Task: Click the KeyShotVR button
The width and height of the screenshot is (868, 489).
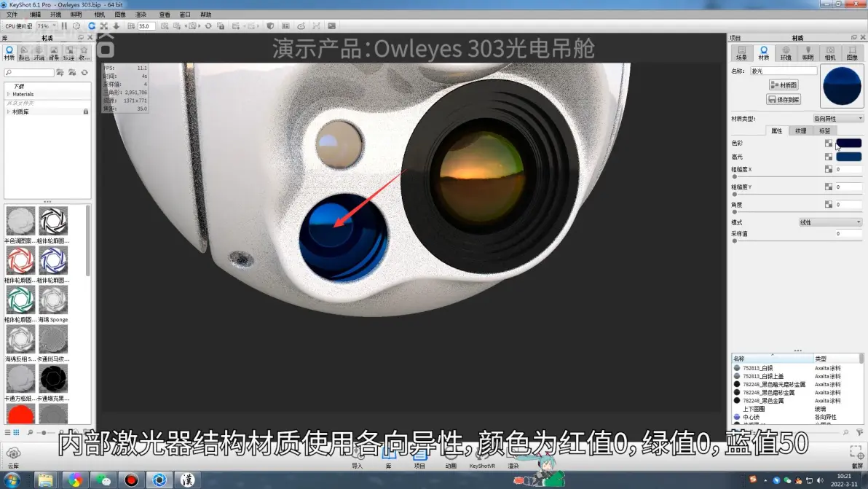Action: click(482, 458)
